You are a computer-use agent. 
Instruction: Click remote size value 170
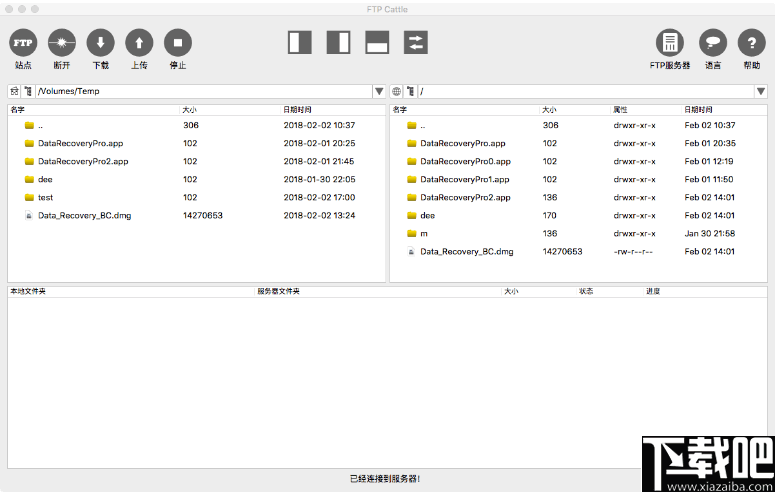click(x=550, y=216)
